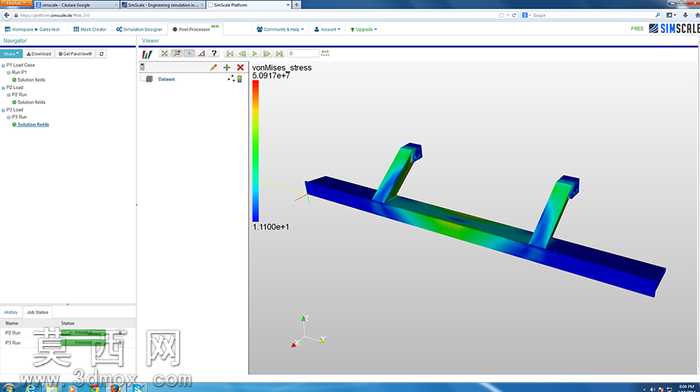The height and width of the screenshot is (392, 700).
Task: Click the SimScale logo
Action: tap(674, 28)
